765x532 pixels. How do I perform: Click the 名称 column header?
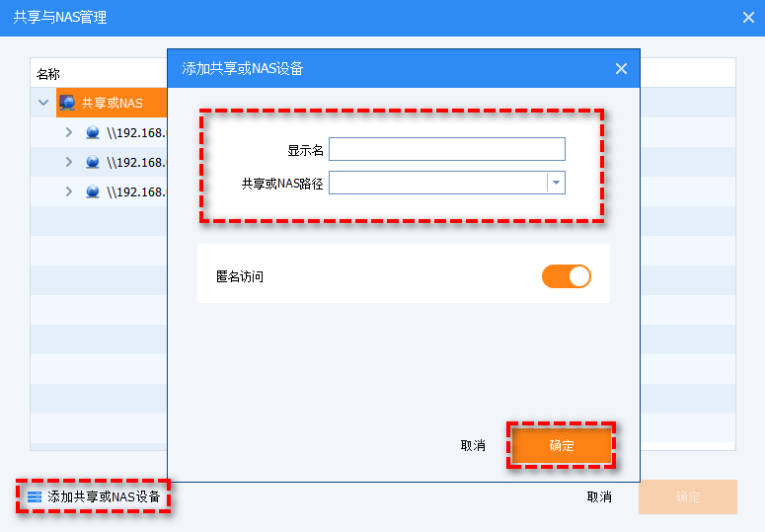pyautogui.click(x=48, y=74)
